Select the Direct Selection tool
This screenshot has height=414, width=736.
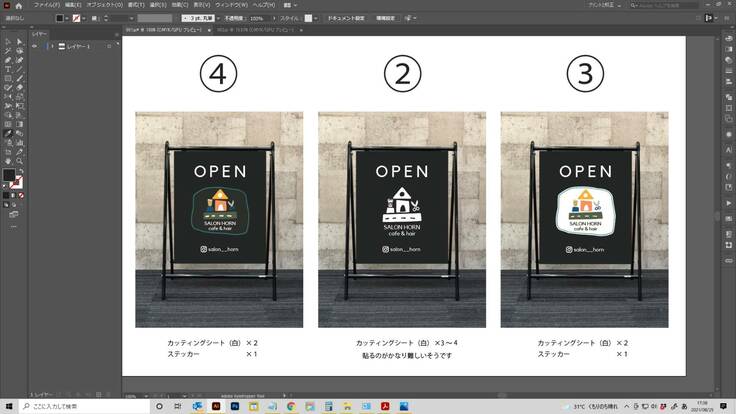pyautogui.click(x=20, y=41)
